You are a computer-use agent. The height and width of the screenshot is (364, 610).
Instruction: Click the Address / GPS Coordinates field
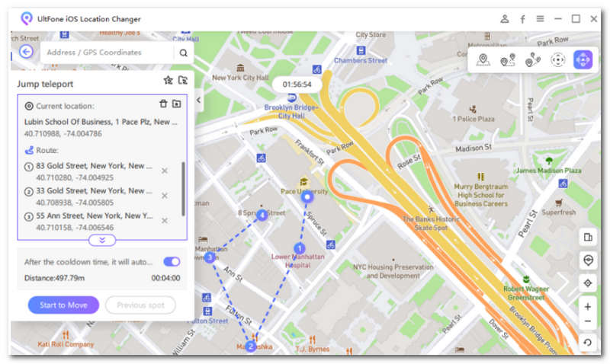(x=107, y=53)
